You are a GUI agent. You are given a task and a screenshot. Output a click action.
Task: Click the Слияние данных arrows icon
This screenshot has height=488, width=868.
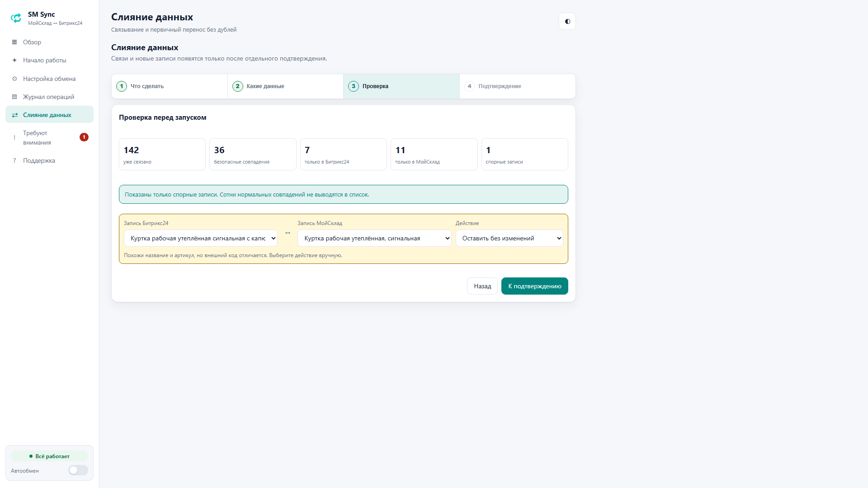click(x=14, y=115)
